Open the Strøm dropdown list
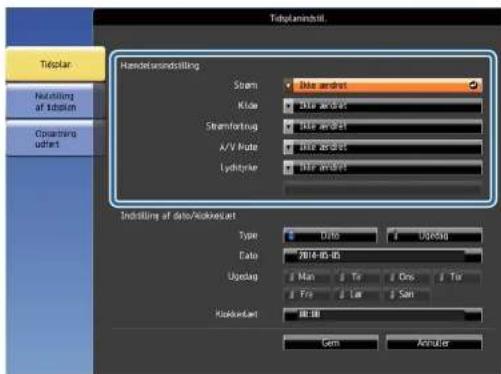Viewport: 501px width, 374px height. click(382, 86)
